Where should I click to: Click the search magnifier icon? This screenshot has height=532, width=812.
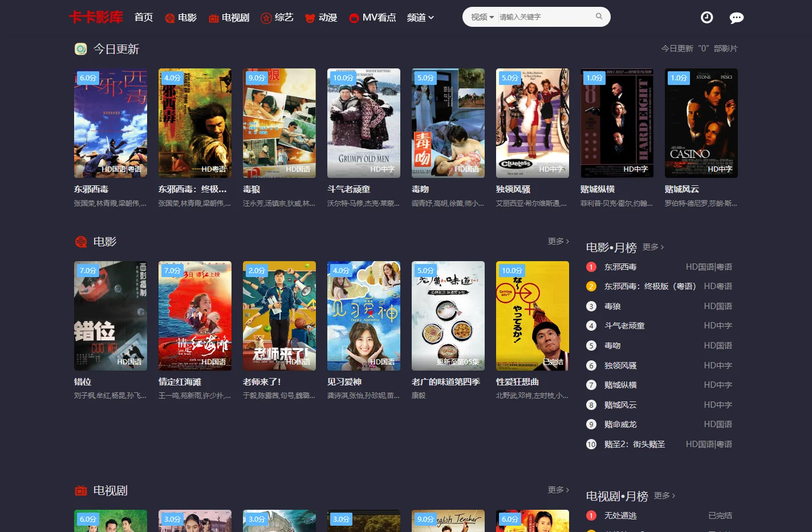click(x=599, y=17)
